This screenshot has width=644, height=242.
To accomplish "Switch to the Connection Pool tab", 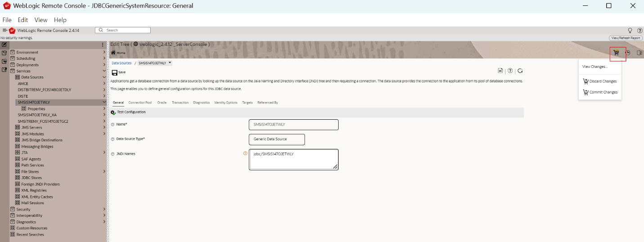I will pyautogui.click(x=140, y=103).
